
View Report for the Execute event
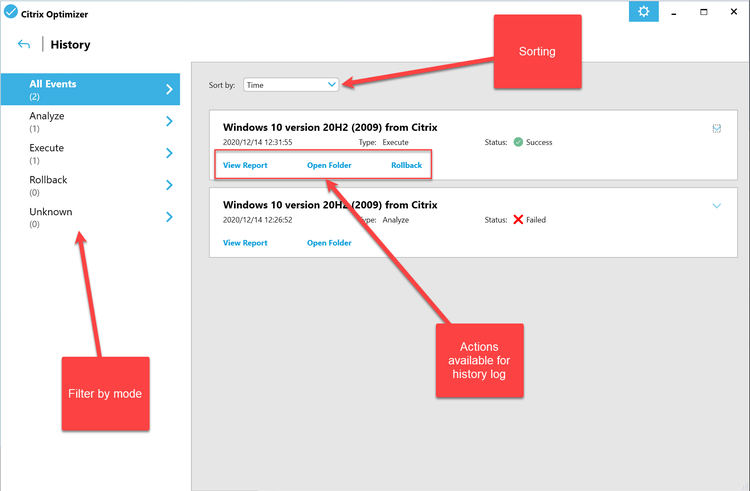click(245, 165)
